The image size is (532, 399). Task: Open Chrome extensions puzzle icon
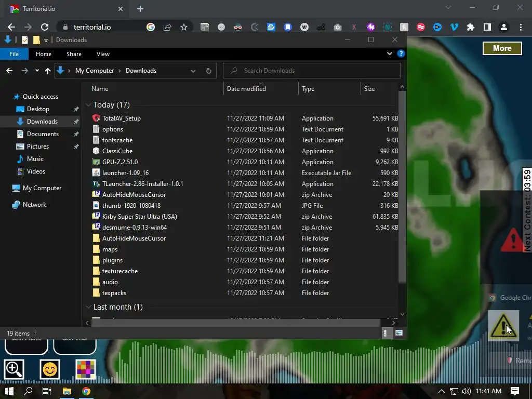[x=471, y=27]
